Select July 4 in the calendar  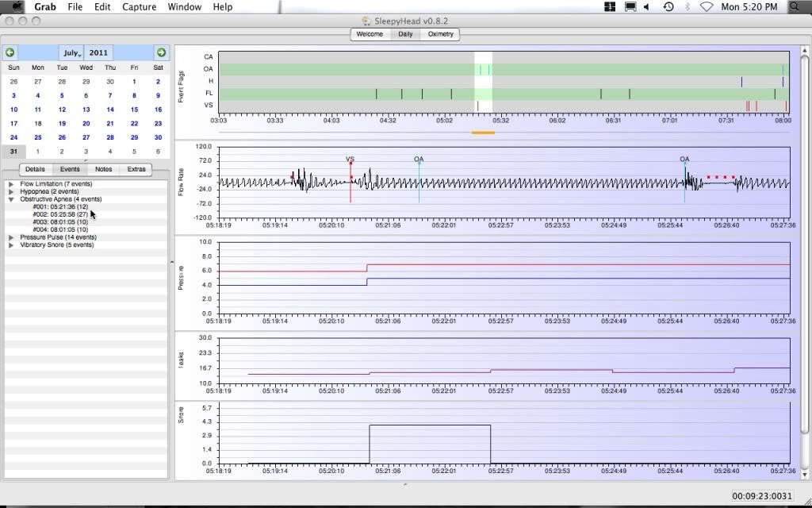tap(38, 95)
